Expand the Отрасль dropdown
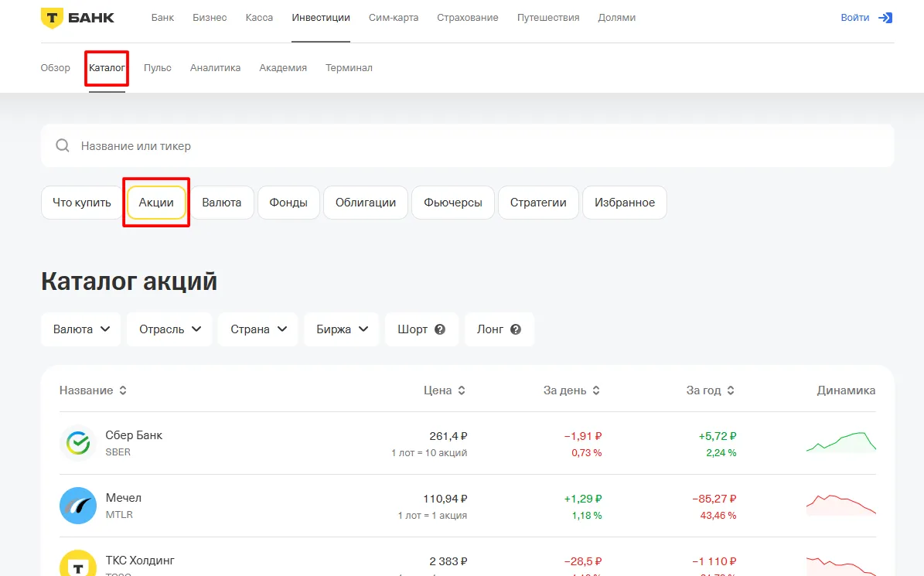 point(169,329)
